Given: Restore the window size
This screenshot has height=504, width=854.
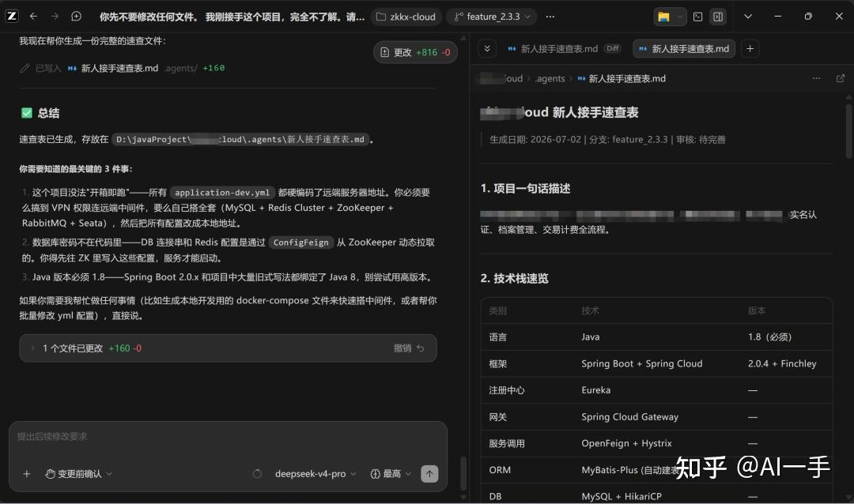Looking at the screenshot, I should [808, 17].
